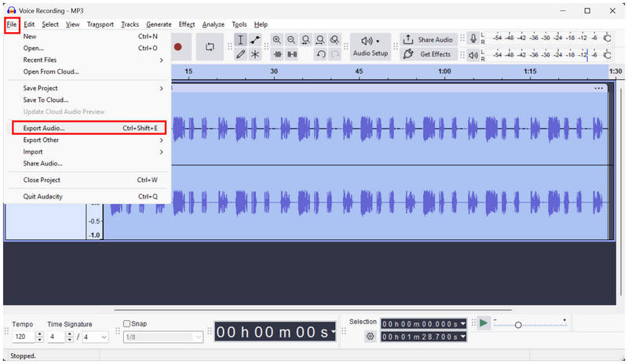Image resolution: width=628 pixels, height=364 pixels.
Task: Open the Generate menu
Action: pyautogui.click(x=159, y=24)
